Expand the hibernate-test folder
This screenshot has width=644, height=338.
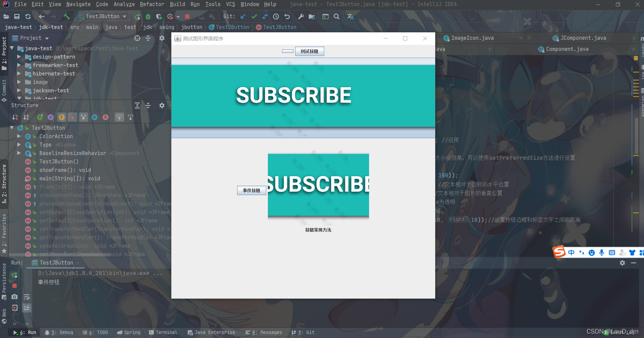coord(19,73)
